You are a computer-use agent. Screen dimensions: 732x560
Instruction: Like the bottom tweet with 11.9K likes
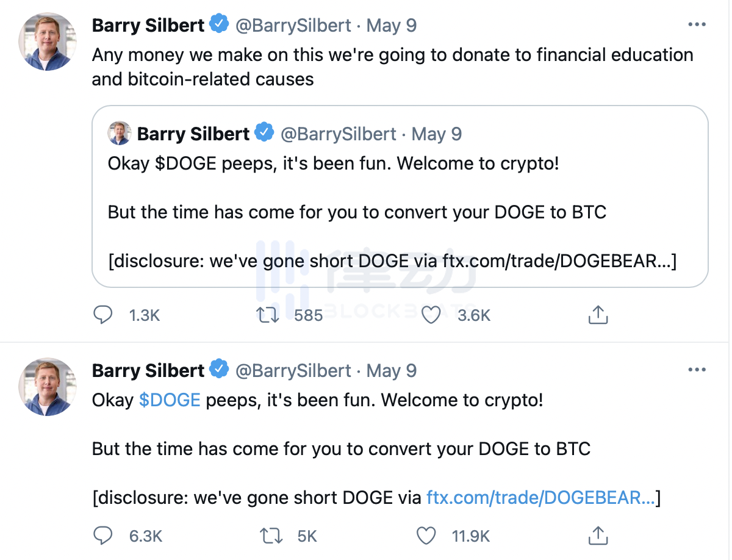(x=426, y=536)
